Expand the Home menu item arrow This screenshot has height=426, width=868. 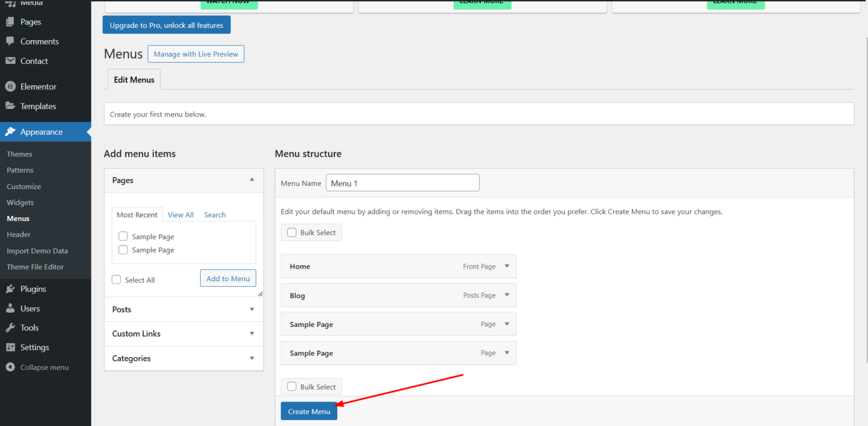click(507, 266)
